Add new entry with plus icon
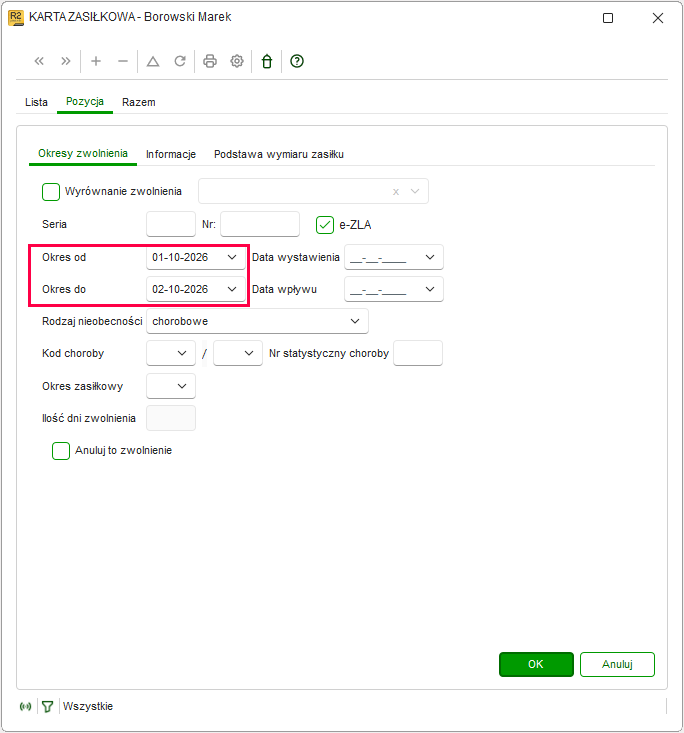684x733 pixels. [96, 61]
